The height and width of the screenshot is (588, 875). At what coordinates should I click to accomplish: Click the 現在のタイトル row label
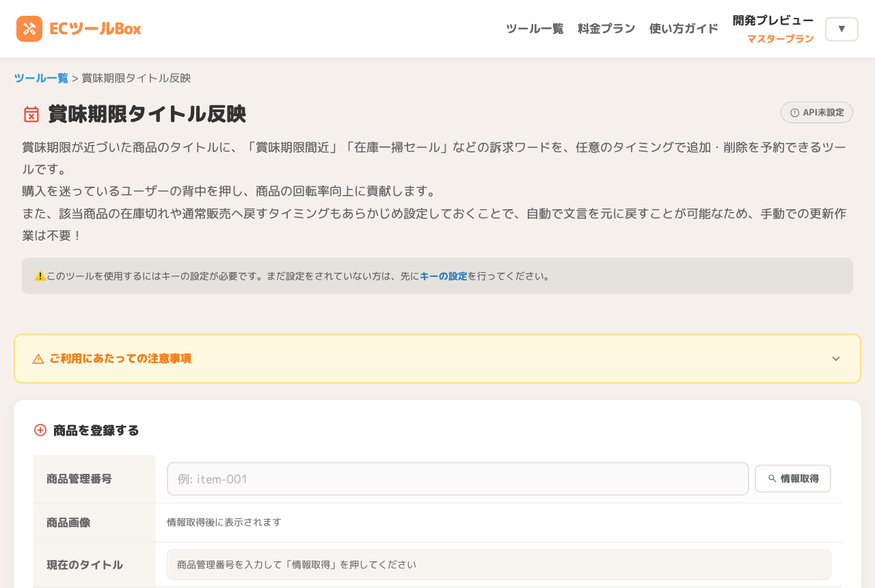85,565
